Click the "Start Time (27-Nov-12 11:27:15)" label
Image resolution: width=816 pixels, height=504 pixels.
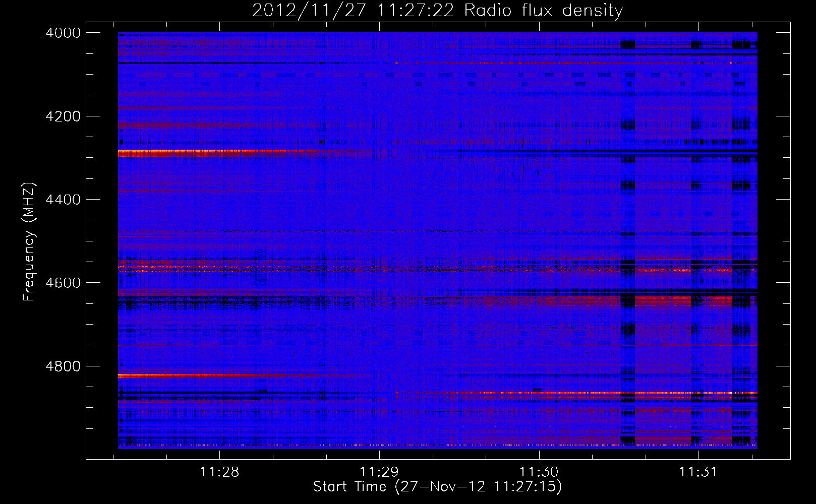coord(437,487)
